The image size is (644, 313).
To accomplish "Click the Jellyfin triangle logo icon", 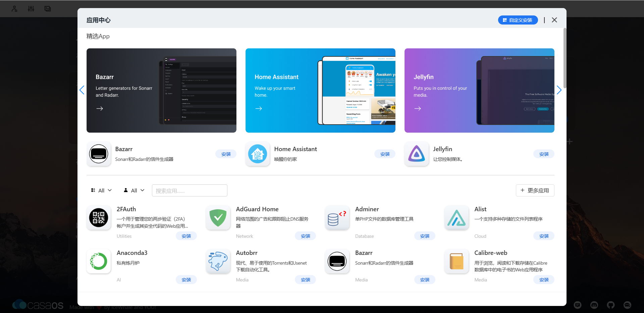I will pos(417,154).
